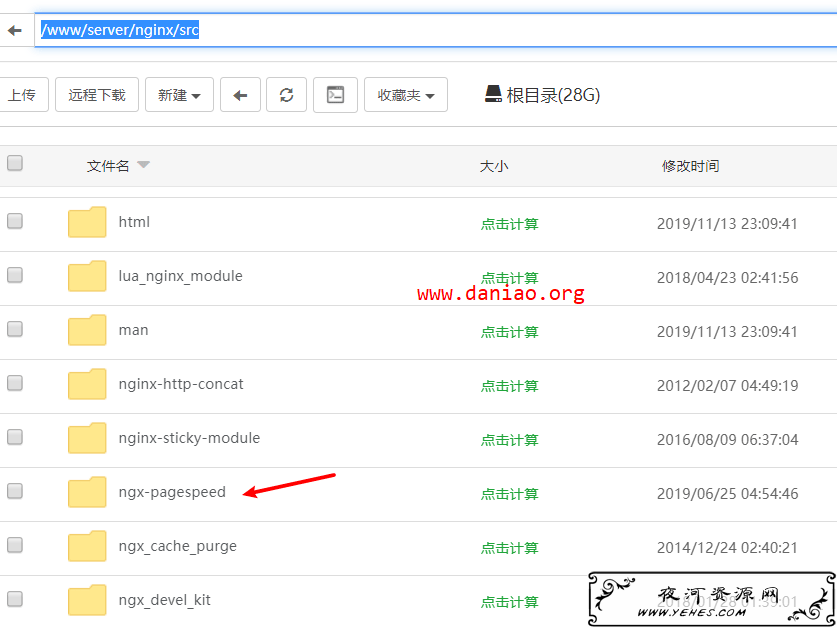Click 点击计算 for ngx_cache_purge
Screen dimensions: 837x628
(509, 548)
